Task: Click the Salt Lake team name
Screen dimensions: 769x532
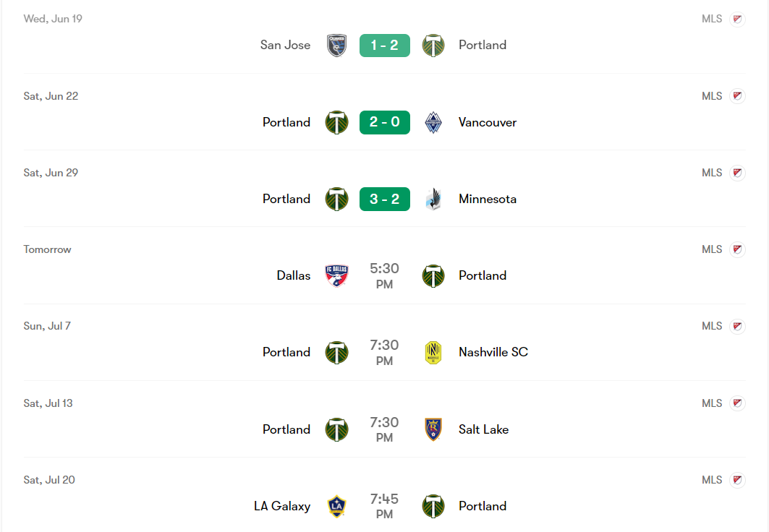Action: 483,429
